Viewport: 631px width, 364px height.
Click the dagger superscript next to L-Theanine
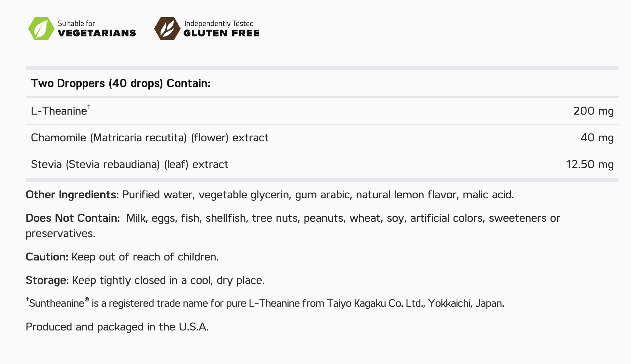coord(89,106)
